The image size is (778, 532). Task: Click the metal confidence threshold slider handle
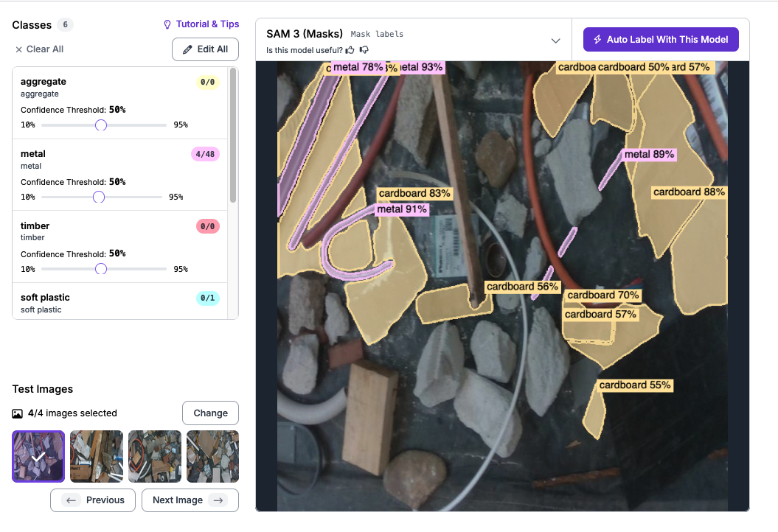(x=99, y=197)
